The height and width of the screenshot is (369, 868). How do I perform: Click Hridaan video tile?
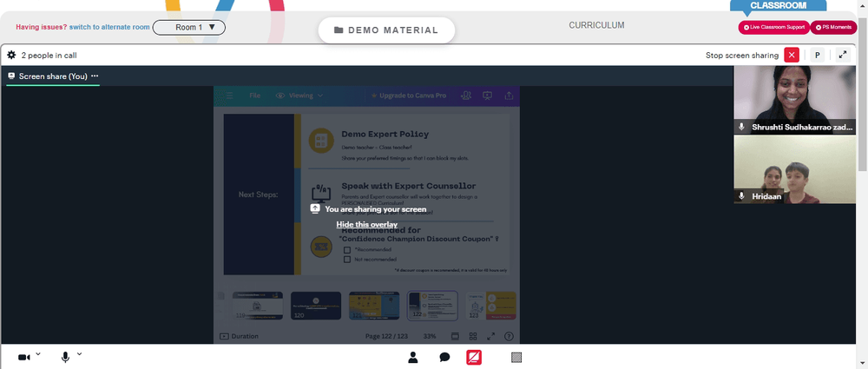[x=795, y=169]
